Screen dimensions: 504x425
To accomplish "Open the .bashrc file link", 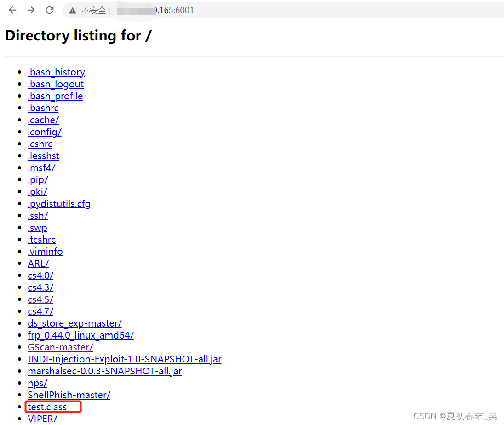I will pyautogui.click(x=43, y=108).
